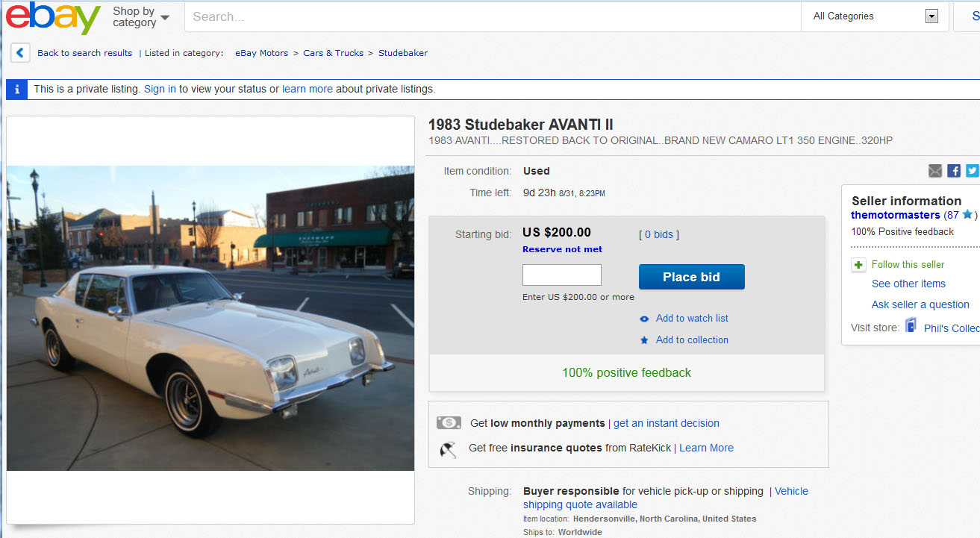Click the eye icon for watch list
Viewport: 980px width, 538px height.
tap(645, 319)
